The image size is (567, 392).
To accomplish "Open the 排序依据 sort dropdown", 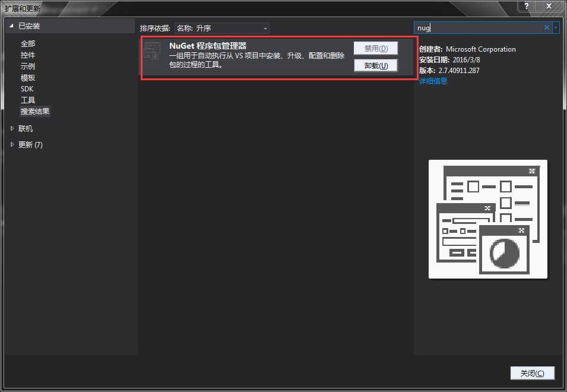I will tap(221, 28).
